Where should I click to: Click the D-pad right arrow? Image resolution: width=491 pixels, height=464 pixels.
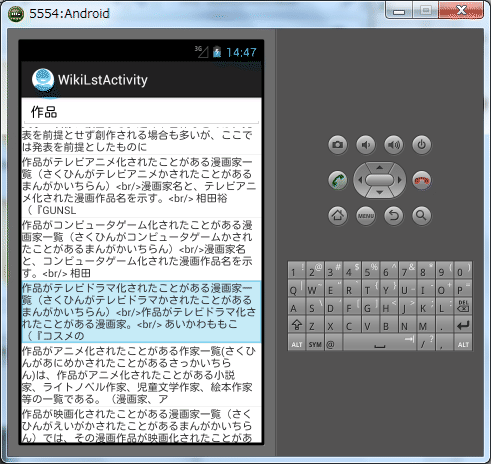tap(400, 180)
